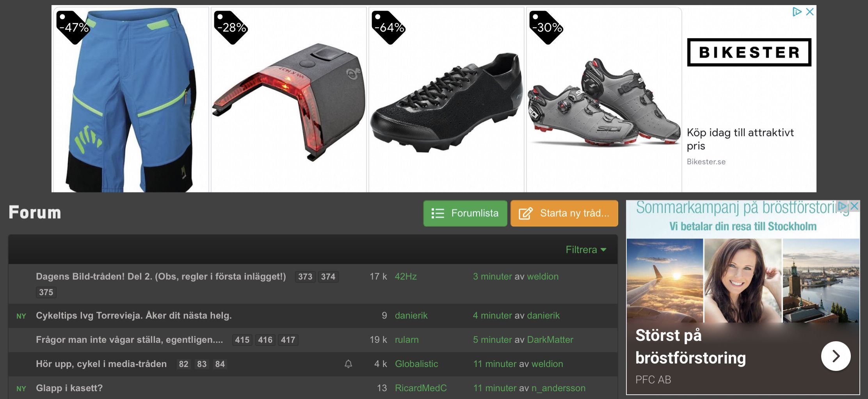This screenshot has width=868, height=399.
Task: Start a new thread with Starta ny tråd
Action: (x=564, y=213)
